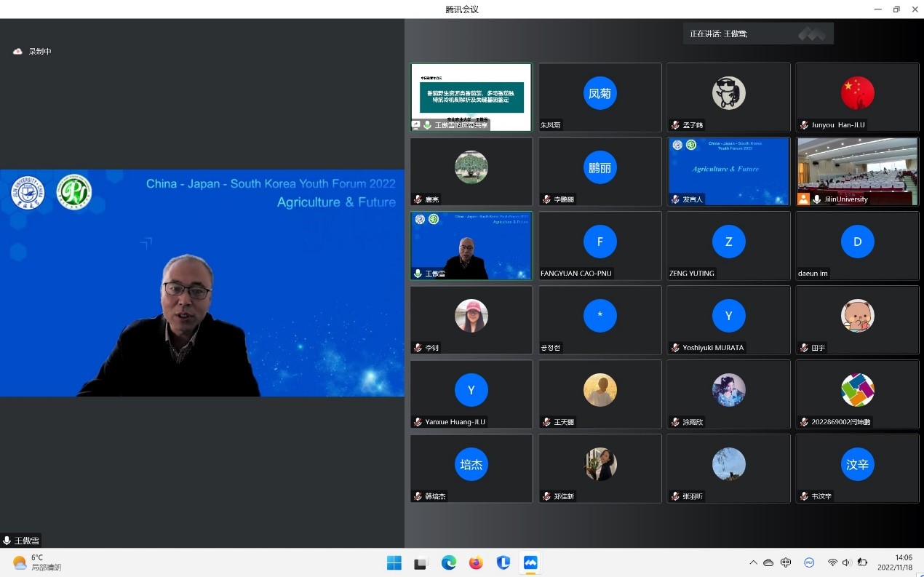
Task: Toggle the input method indicator in tray
Action: (x=786, y=562)
